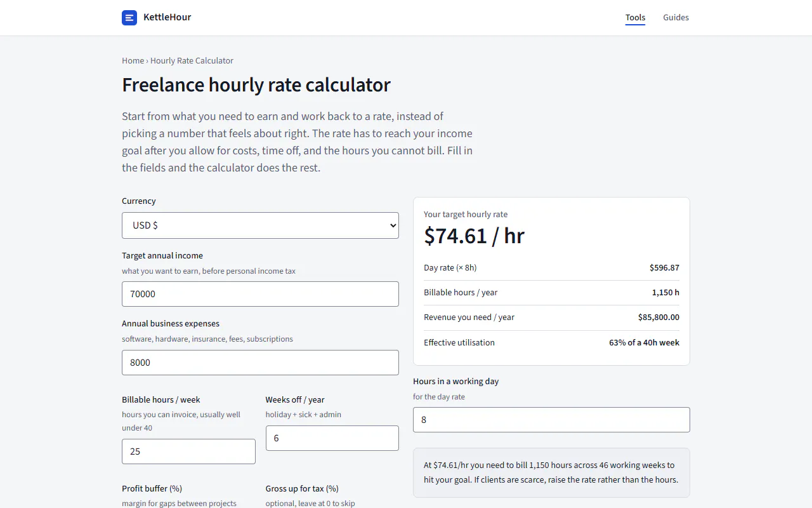The width and height of the screenshot is (812, 508).
Task: Click the Weeks off / year label
Action: [295, 400]
